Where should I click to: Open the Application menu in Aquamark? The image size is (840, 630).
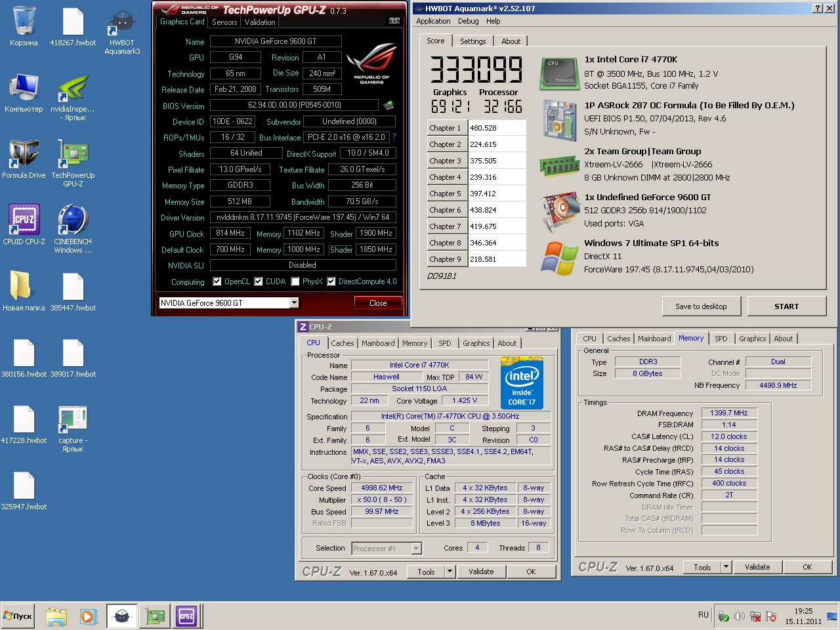(x=433, y=21)
